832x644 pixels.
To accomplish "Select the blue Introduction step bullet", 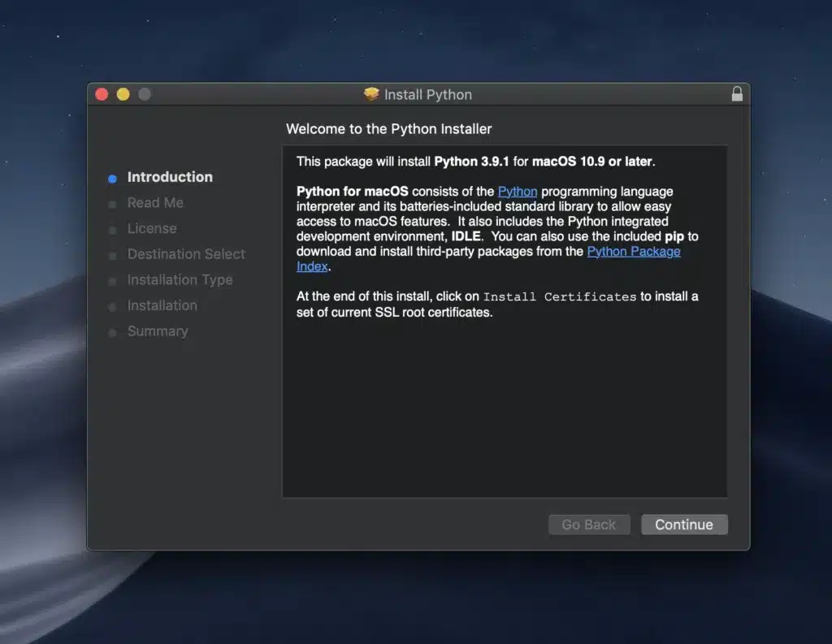I will pyautogui.click(x=111, y=177).
